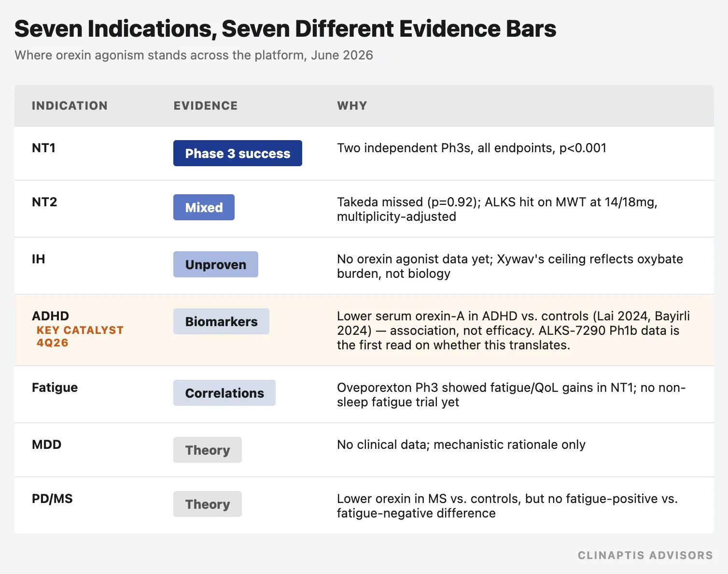Viewport: 728px width, 574px height.
Task: Click the MDD indication label
Action: point(46,445)
